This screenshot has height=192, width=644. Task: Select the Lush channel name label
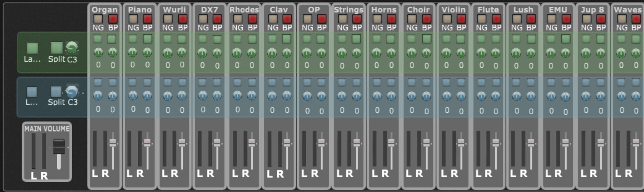[523, 10]
